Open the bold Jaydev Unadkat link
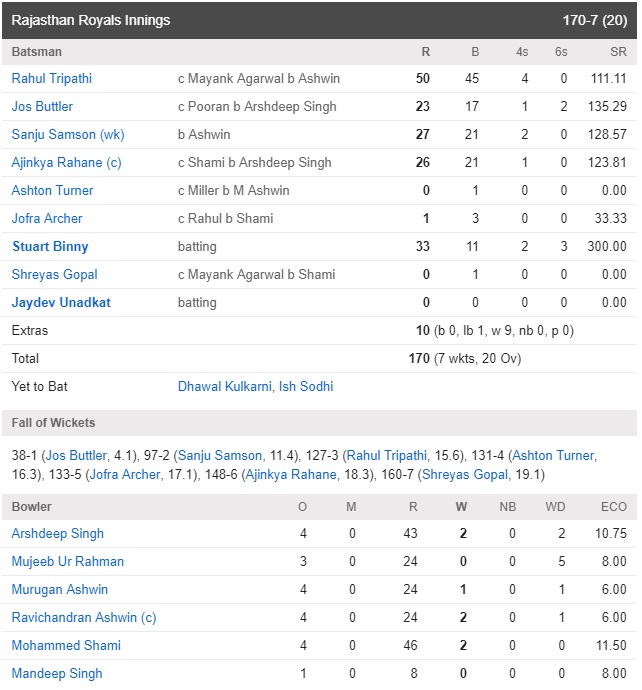 tap(61, 303)
